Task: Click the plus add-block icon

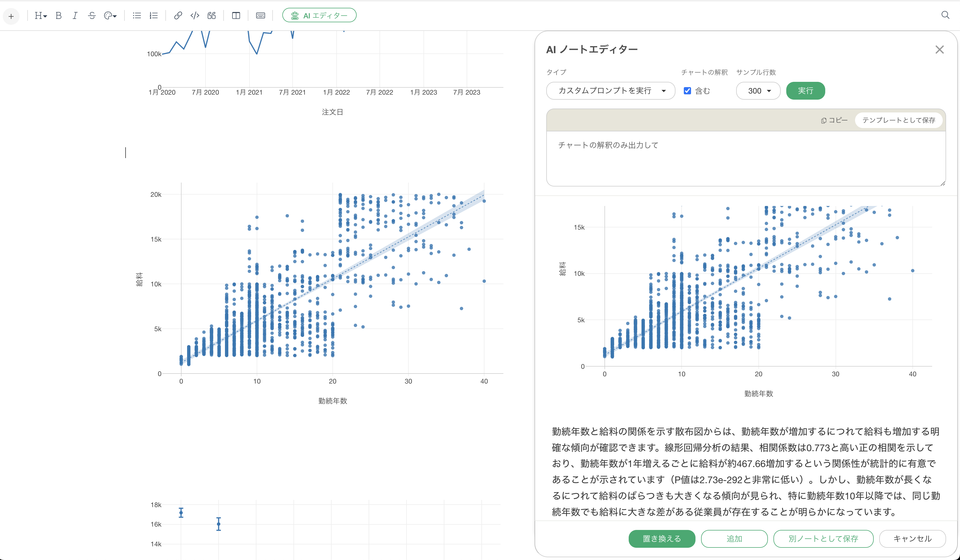Action: [x=11, y=16]
